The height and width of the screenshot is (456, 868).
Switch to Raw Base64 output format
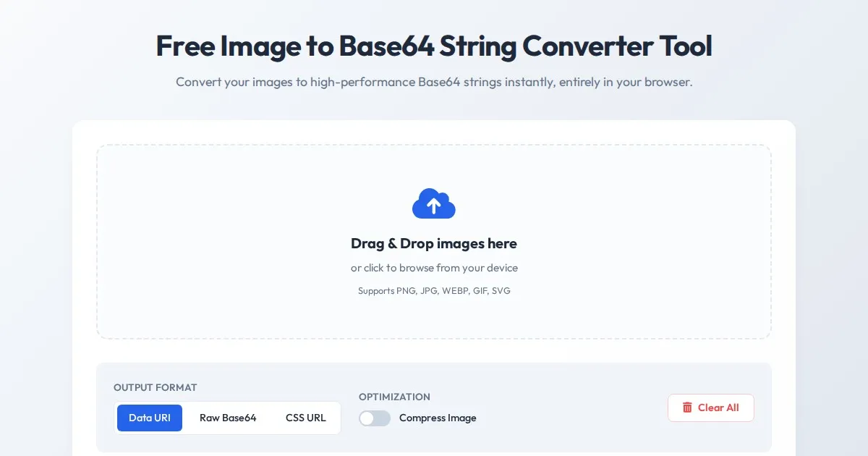228,418
